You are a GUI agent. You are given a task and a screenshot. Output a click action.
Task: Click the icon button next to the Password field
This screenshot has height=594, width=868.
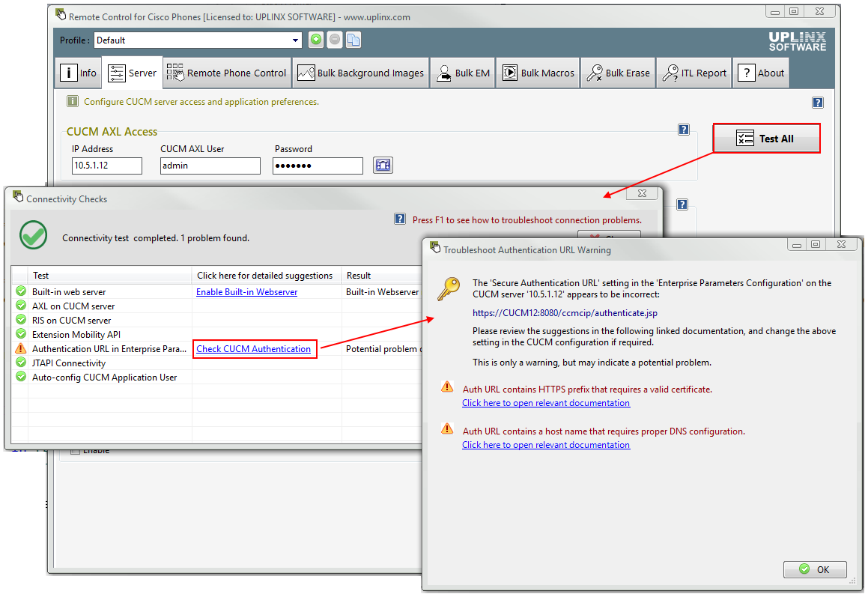coord(383,165)
